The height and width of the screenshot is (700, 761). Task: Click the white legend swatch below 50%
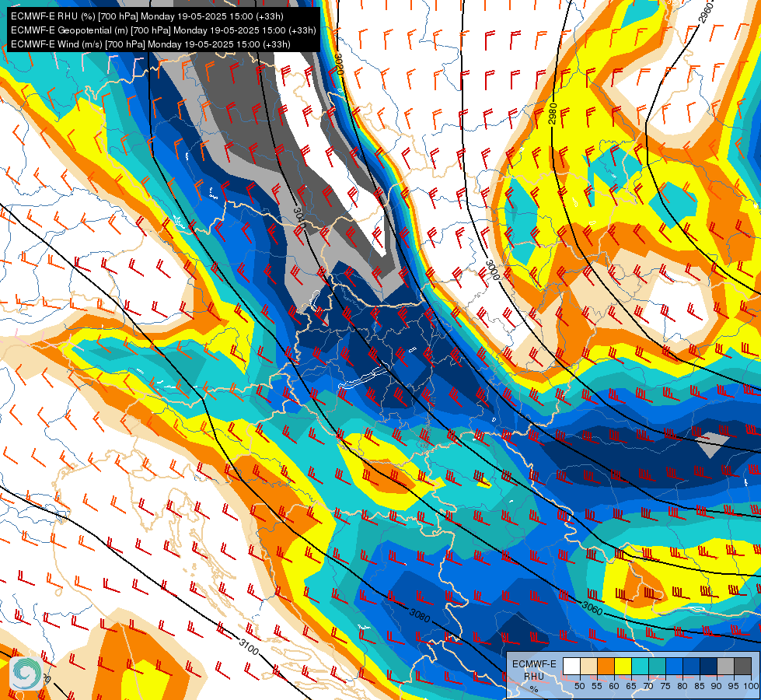click(571, 667)
